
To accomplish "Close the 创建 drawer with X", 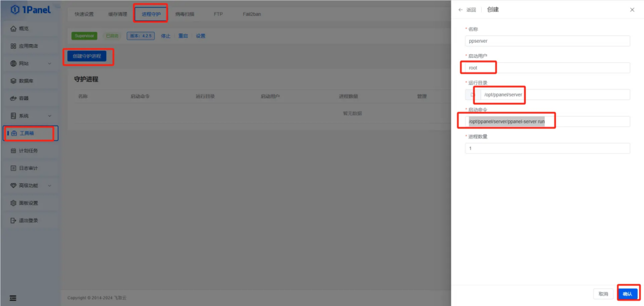I will 632,10.
